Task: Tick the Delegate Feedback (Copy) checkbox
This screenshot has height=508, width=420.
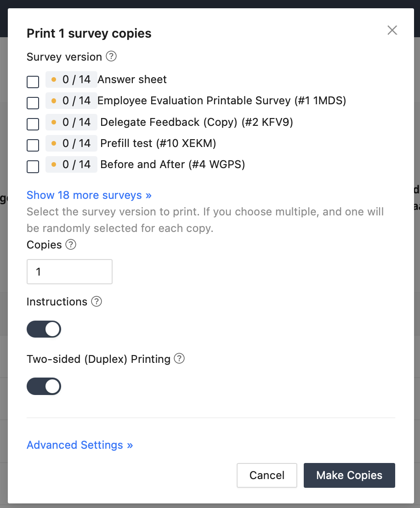Action: [x=33, y=124]
